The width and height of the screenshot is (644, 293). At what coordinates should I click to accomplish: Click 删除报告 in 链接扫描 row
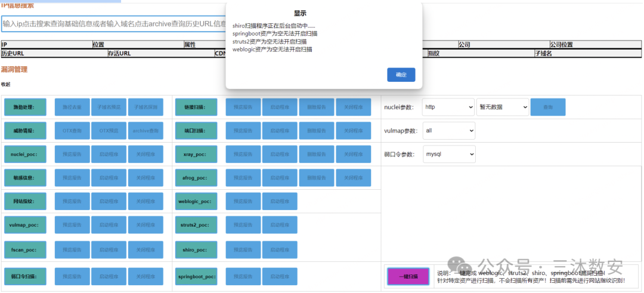[x=317, y=107]
